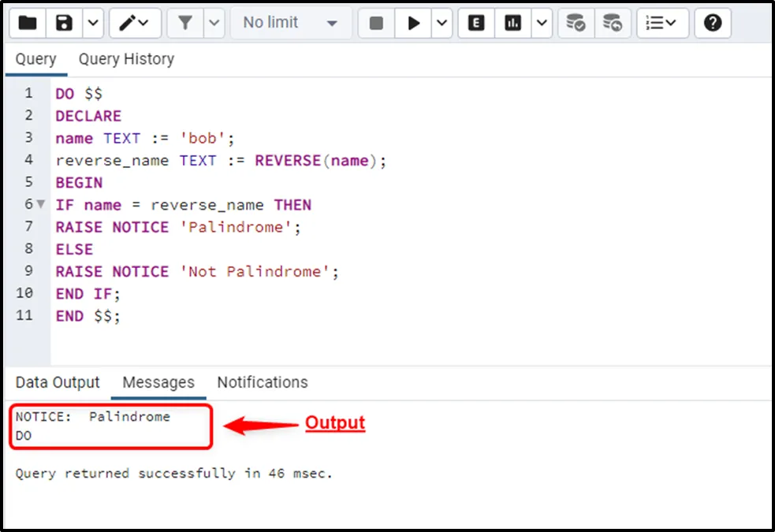Click the Filter funnel icon
The width and height of the screenshot is (775, 532).
(185, 23)
